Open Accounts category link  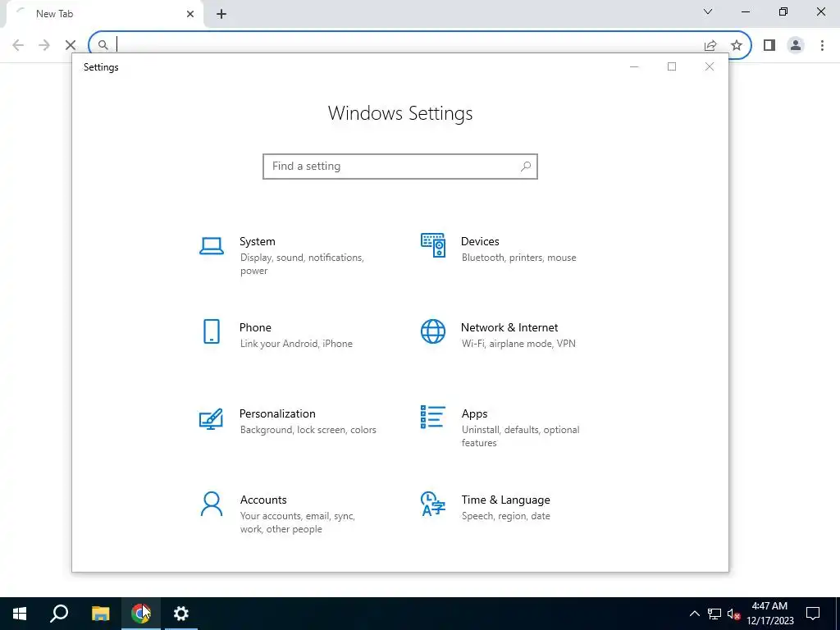coord(263,500)
